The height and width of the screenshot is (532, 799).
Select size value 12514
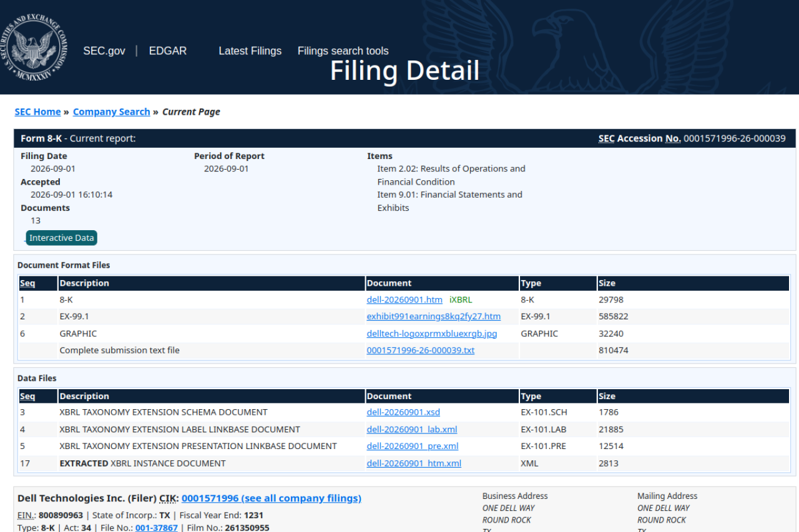pos(611,447)
